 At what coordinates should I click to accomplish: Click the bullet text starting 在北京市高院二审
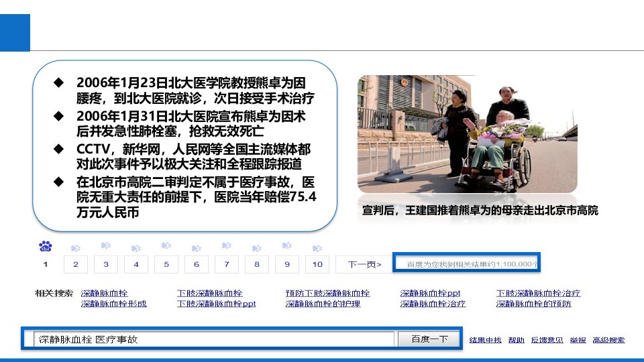coord(197,197)
